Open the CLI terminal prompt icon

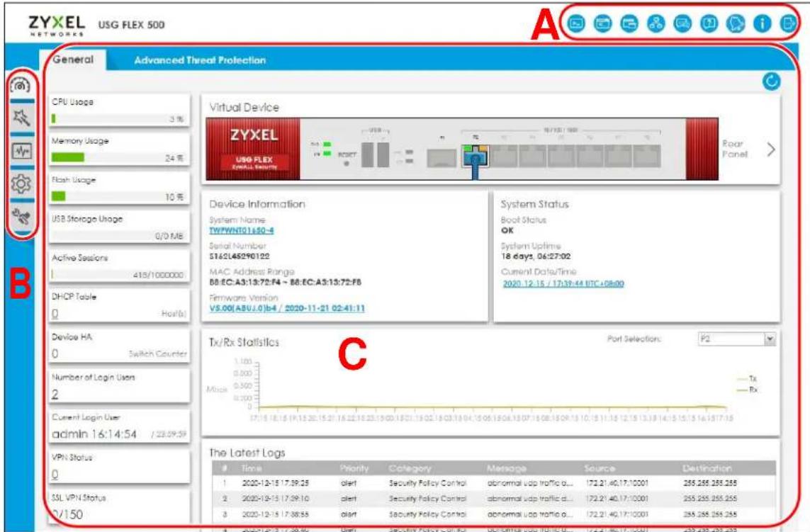pyautogui.click(x=576, y=23)
